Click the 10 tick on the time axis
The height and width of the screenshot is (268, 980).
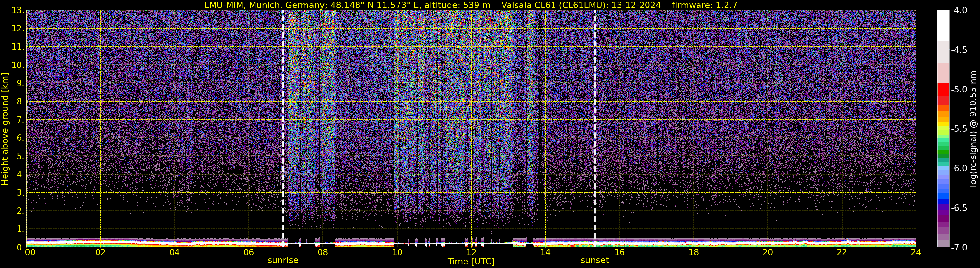click(397, 252)
